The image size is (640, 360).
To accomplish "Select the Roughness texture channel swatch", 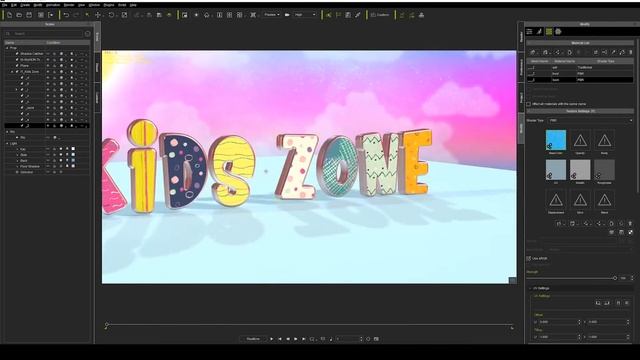I will 604,170.
